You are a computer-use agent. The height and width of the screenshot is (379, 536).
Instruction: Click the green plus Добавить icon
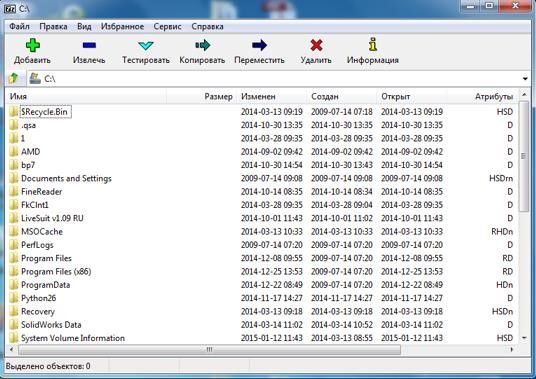coord(33,45)
